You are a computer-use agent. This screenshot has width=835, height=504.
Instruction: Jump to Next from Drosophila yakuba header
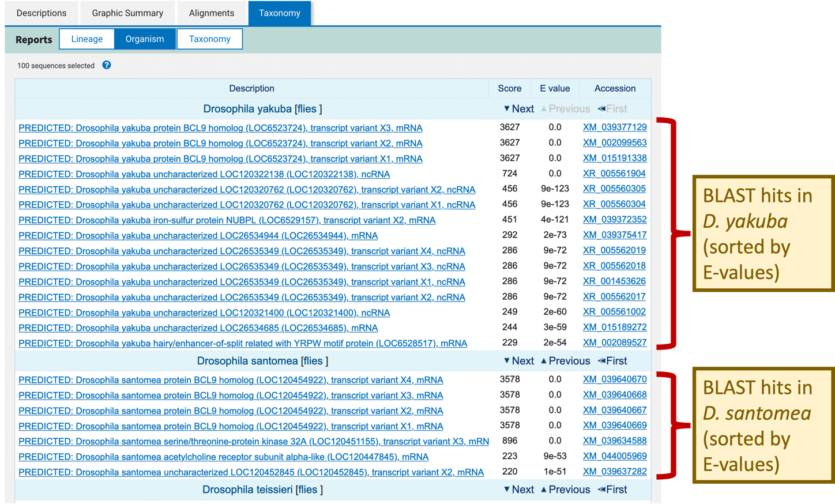coord(518,109)
